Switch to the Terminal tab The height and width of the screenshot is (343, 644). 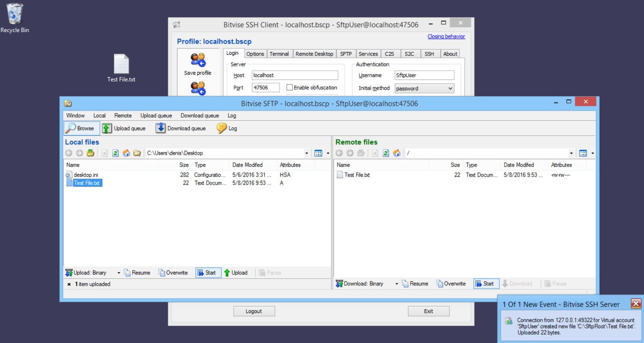(279, 54)
